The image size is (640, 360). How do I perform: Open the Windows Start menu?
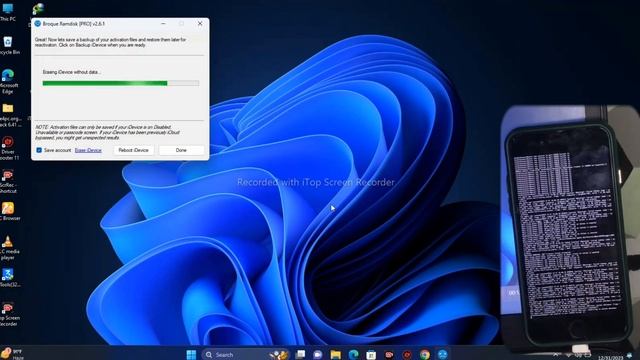[x=191, y=354]
